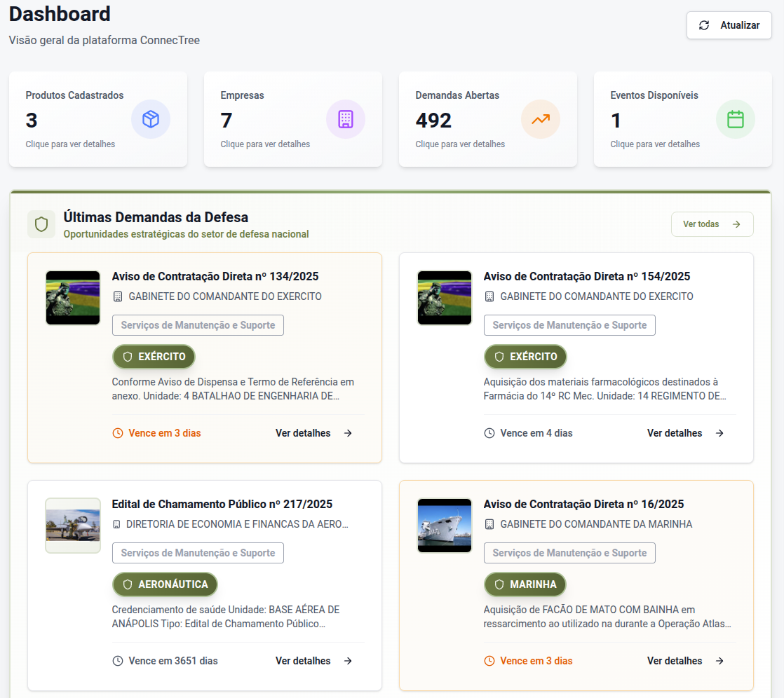Select the MARINHA badge on Aviso 16/2025

525,584
